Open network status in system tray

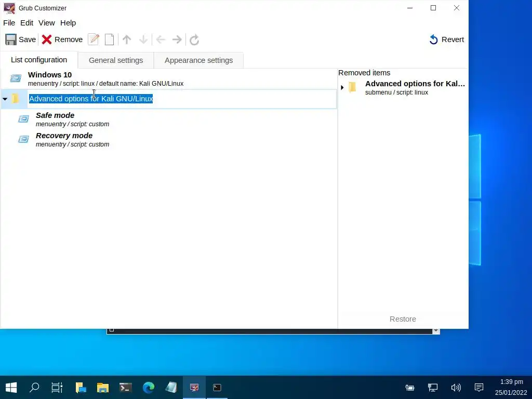(x=433, y=388)
